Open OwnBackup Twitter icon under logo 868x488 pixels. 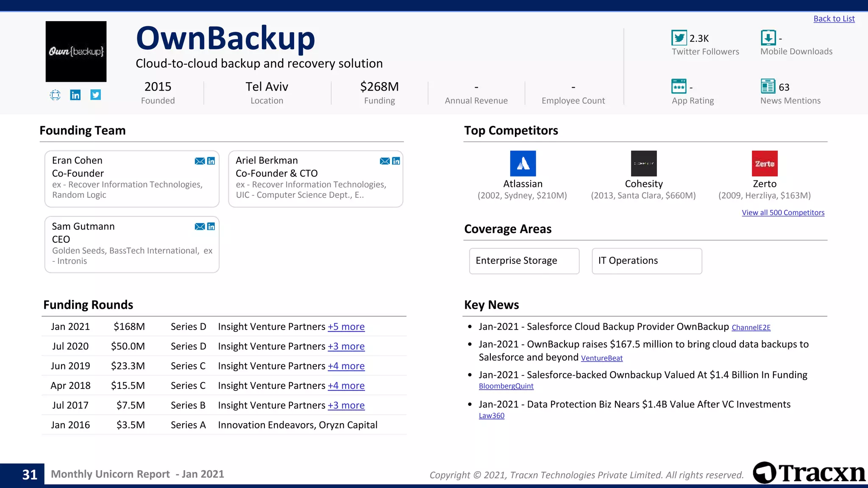(x=96, y=95)
